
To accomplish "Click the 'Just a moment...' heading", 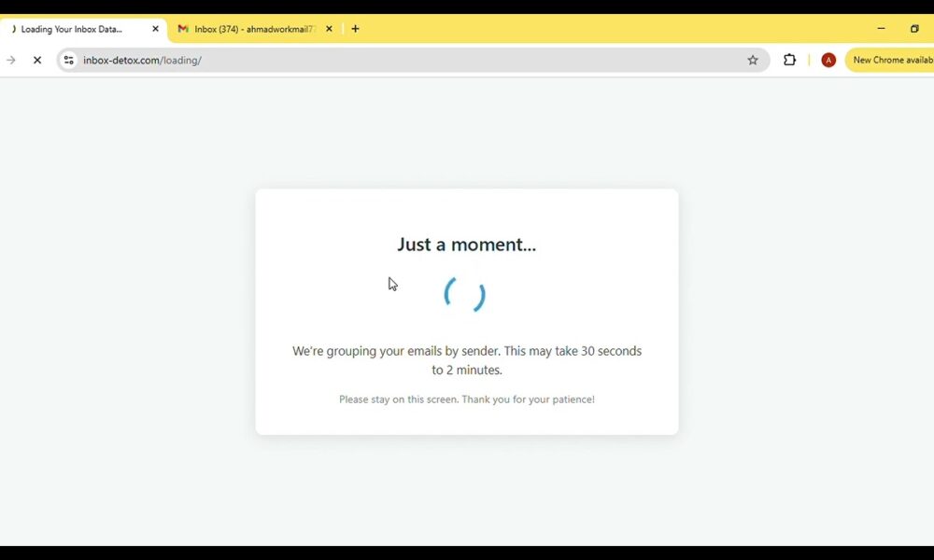I will pyautogui.click(x=467, y=245).
